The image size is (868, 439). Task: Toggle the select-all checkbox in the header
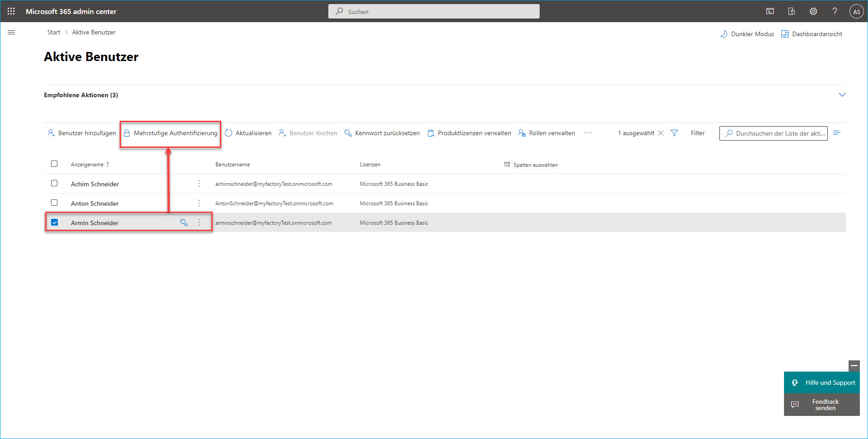54,164
